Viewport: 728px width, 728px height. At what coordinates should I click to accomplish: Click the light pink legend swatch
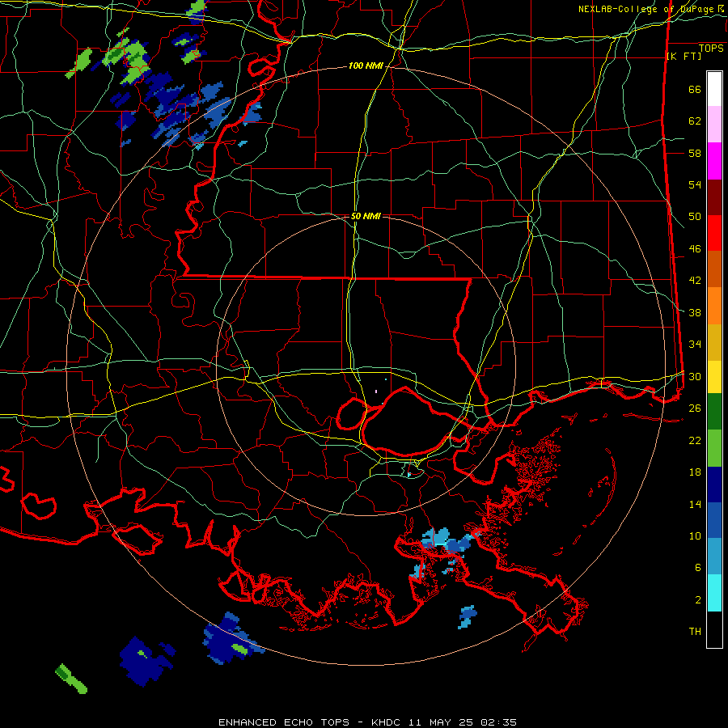(x=714, y=125)
